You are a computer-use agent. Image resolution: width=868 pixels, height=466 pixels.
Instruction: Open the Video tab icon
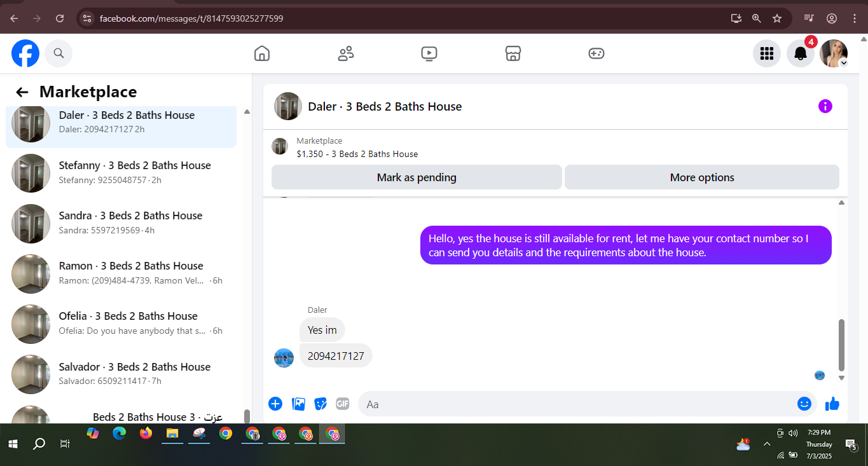pyautogui.click(x=429, y=53)
